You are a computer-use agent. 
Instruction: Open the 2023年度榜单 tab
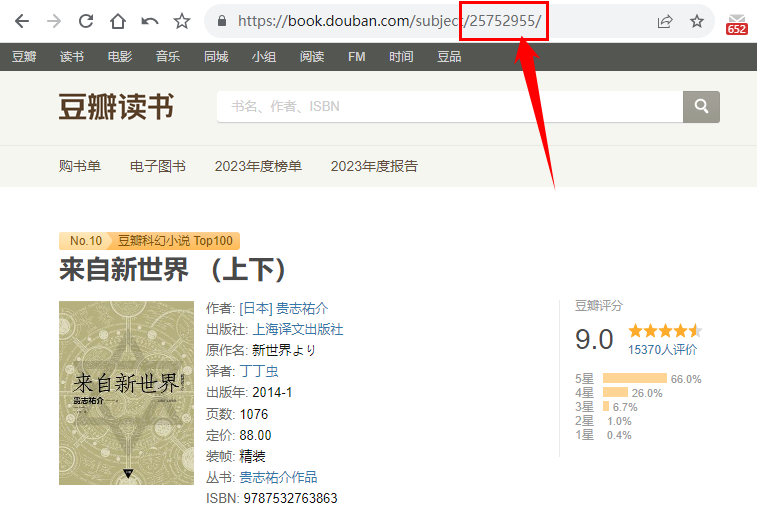click(258, 166)
